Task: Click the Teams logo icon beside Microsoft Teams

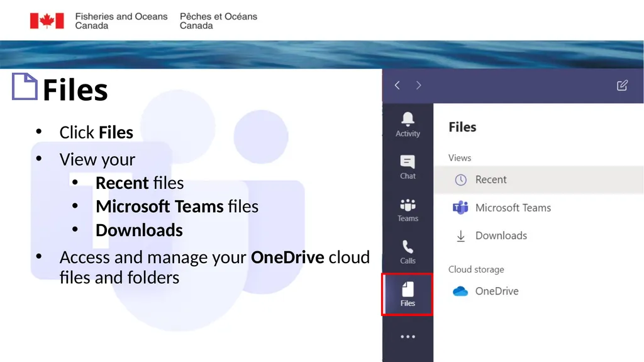Action: point(460,208)
